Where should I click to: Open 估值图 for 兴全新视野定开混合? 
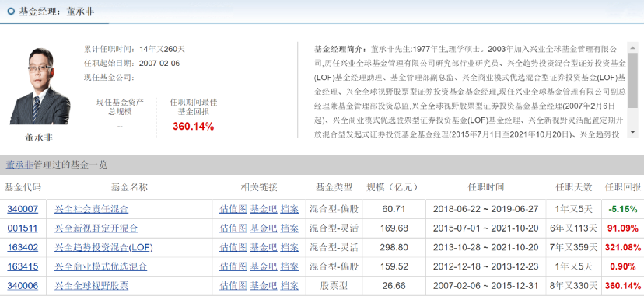[x=233, y=228]
